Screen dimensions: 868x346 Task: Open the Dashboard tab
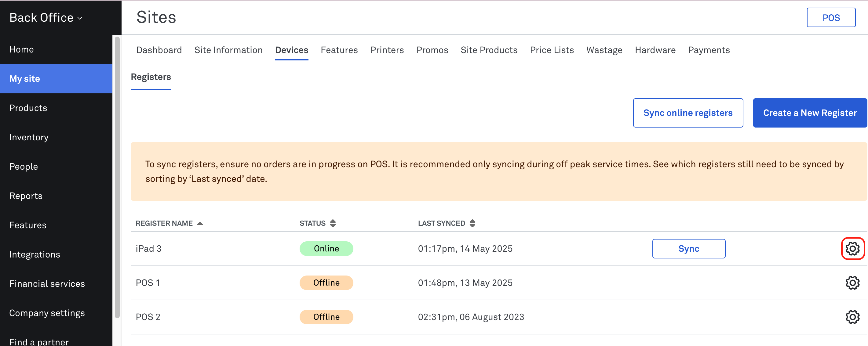point(159,50)
